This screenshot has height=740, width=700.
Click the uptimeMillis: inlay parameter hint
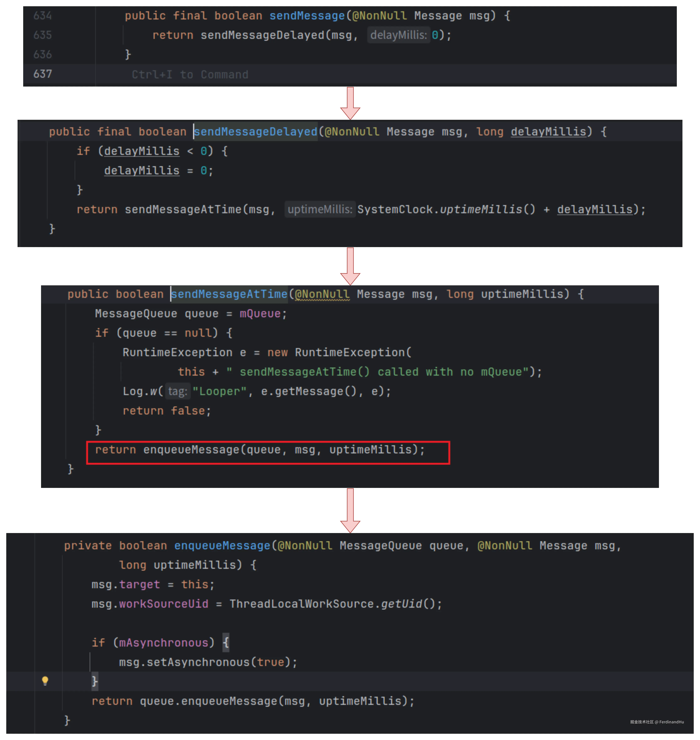point(320,209)
